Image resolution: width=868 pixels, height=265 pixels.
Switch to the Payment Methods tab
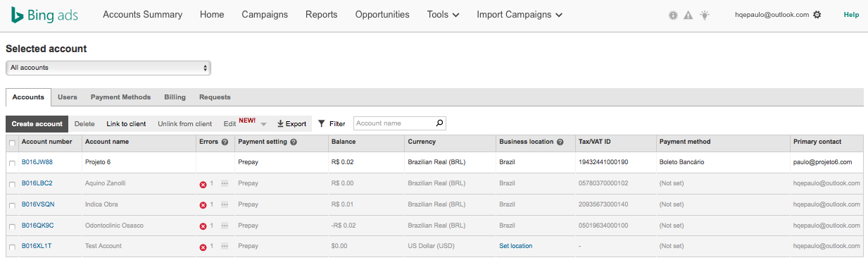click(x=120, y=97)
